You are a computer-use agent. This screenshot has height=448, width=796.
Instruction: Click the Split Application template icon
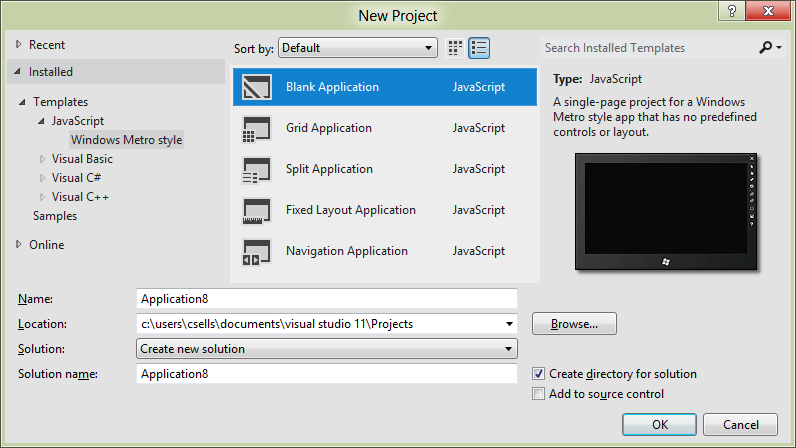256,170
